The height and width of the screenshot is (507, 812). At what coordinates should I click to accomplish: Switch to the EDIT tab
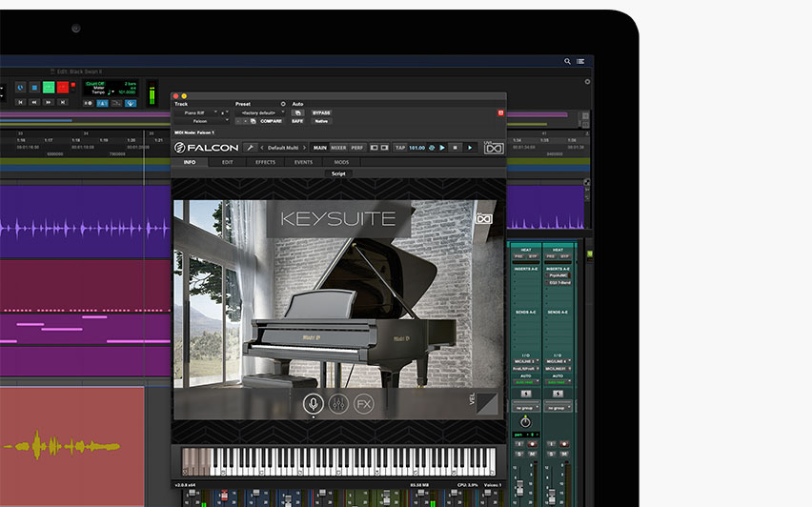228,162
